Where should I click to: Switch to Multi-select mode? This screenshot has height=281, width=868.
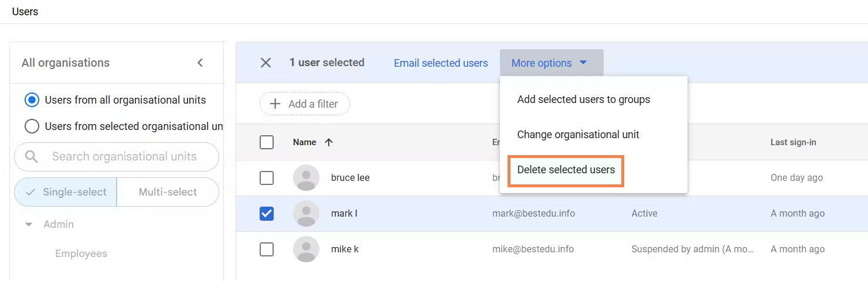[168, 192]
